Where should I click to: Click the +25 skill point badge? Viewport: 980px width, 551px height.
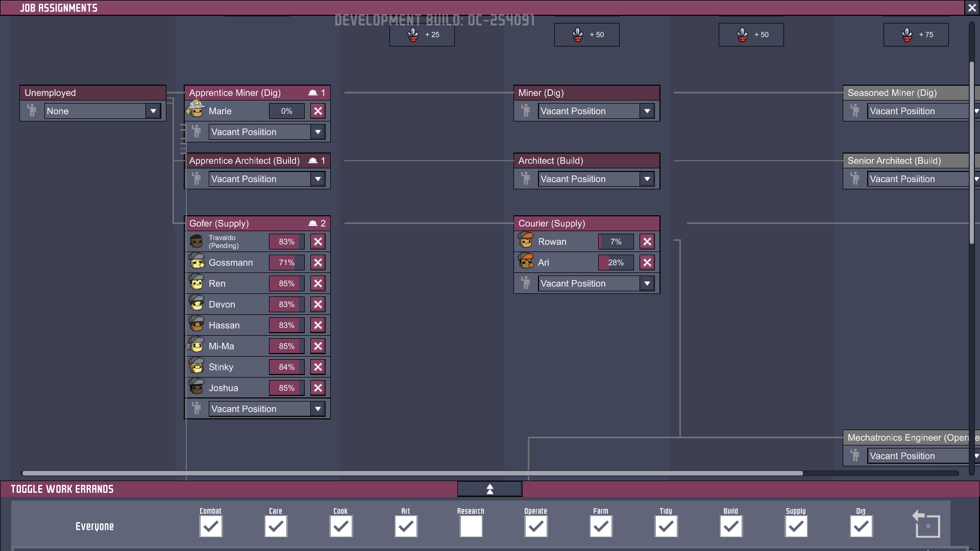[422, 35]
